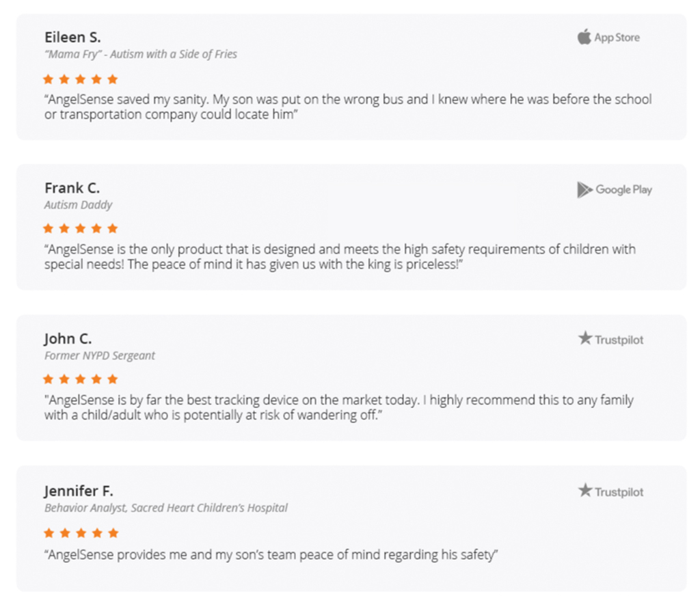Select the reviewer name Eileen S.
This screenshot has width=700, height=611.
72,37
